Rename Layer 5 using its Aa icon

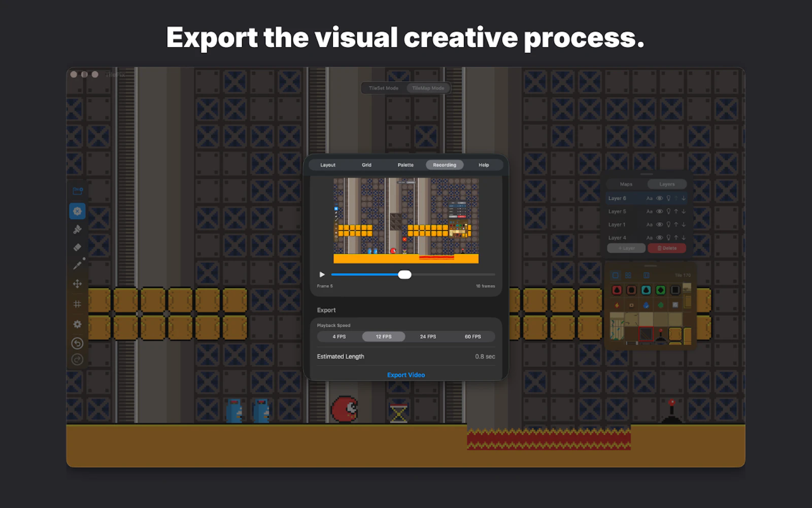(x=650, y=211)
